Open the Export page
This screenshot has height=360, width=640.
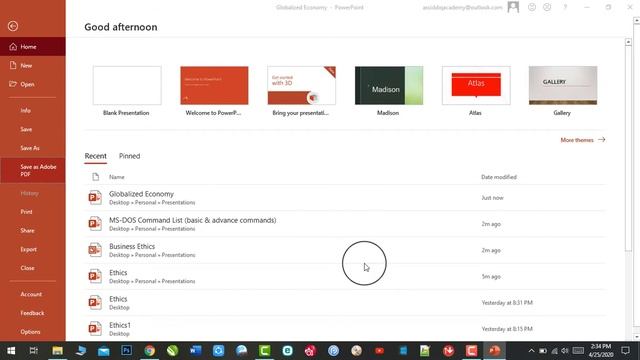(x=33, y=249)
